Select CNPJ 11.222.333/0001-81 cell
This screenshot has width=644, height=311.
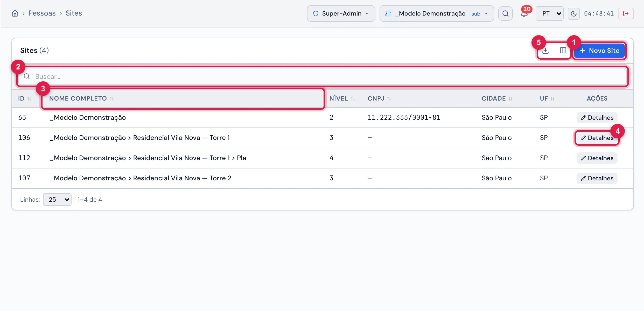404,118
